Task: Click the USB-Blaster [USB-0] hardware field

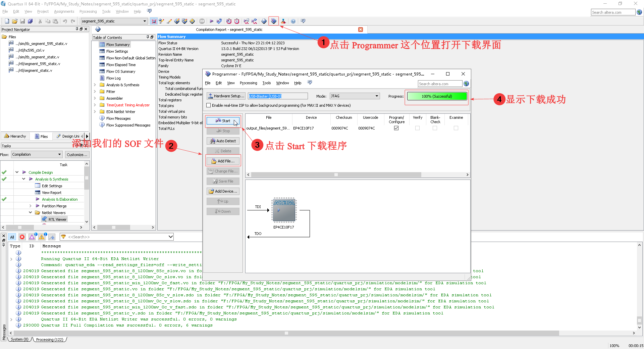Action: [278, 96]
